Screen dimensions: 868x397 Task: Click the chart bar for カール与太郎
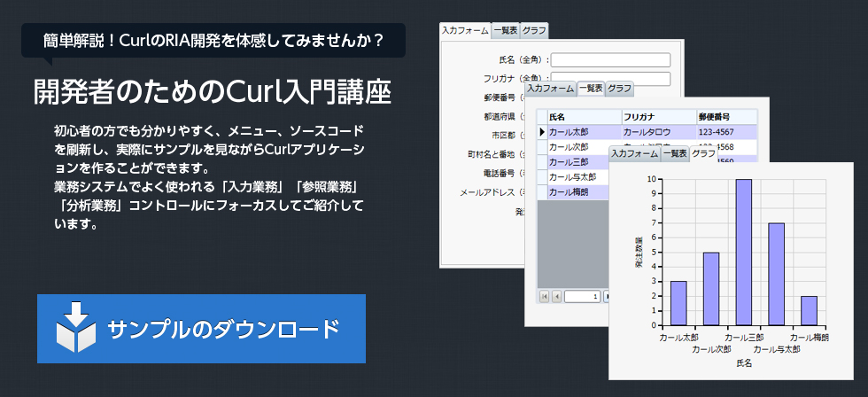point(777,274)
